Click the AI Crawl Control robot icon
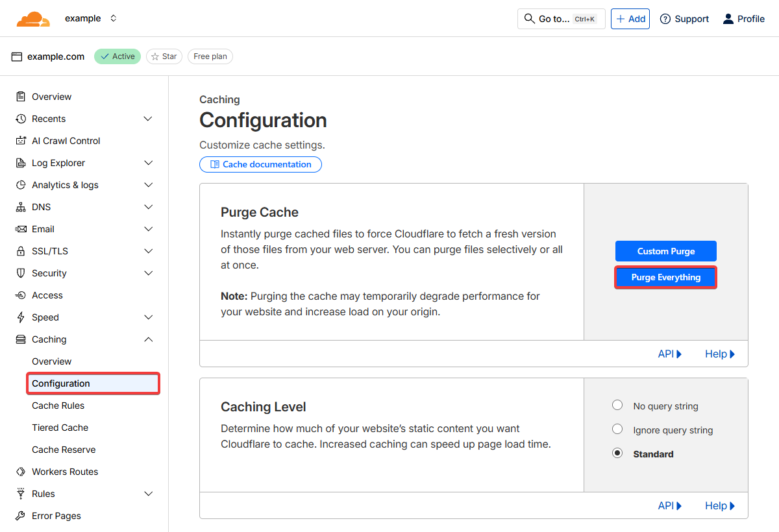Screen dimensions: 779x532 [x=21, y=141]
